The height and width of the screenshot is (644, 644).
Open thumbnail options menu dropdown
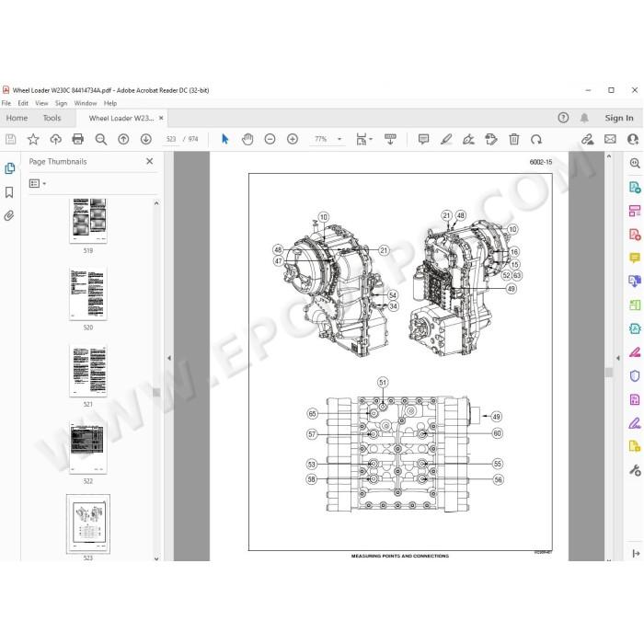[x=38, y=183]
